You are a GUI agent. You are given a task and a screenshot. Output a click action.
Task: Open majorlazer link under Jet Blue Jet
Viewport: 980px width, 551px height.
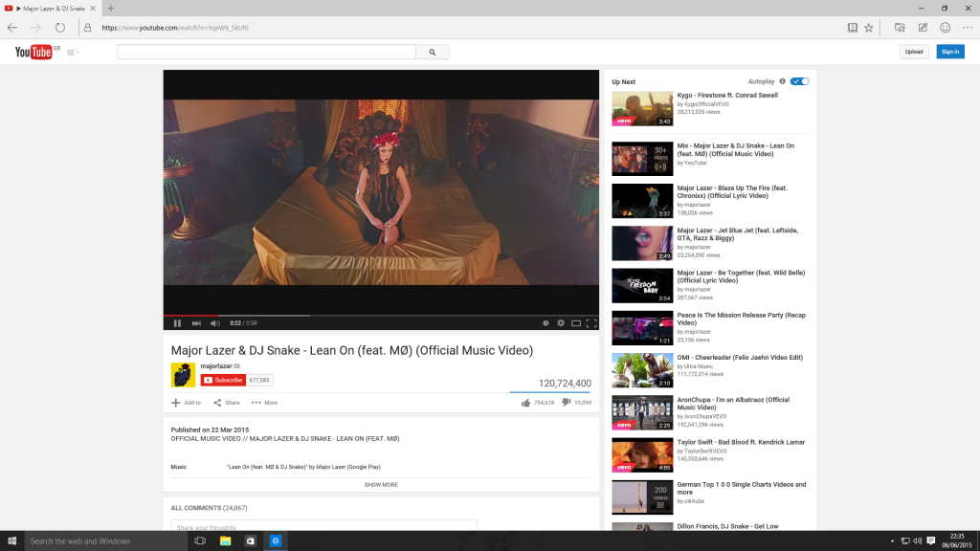698,247
